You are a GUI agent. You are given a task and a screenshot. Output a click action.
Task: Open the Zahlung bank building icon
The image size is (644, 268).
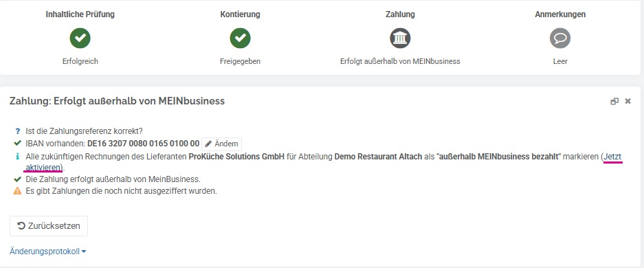[400, 38]
